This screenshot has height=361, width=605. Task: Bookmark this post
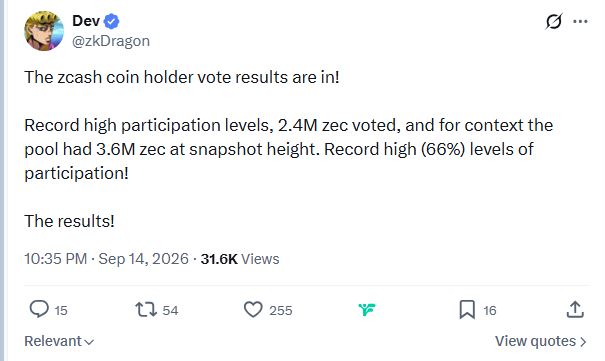pos(467,310)
